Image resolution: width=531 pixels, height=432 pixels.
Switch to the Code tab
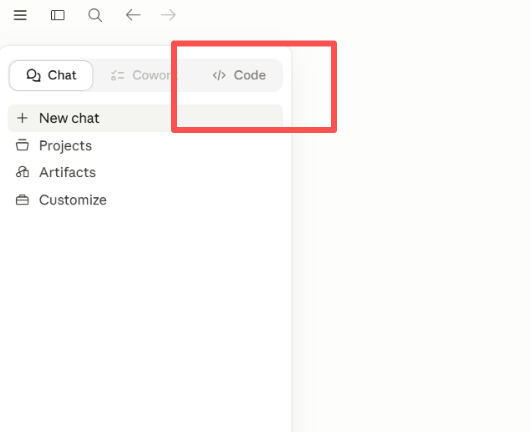(239, 75)
